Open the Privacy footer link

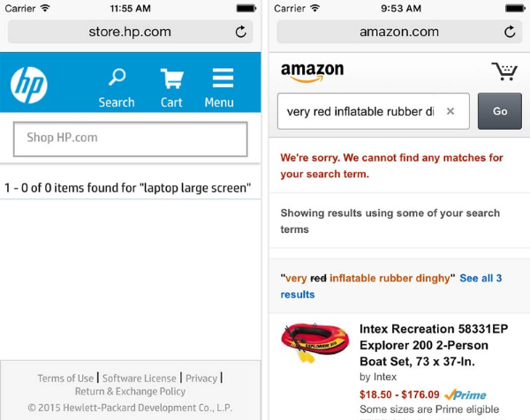pyautogui.click(x=201, y=379)
